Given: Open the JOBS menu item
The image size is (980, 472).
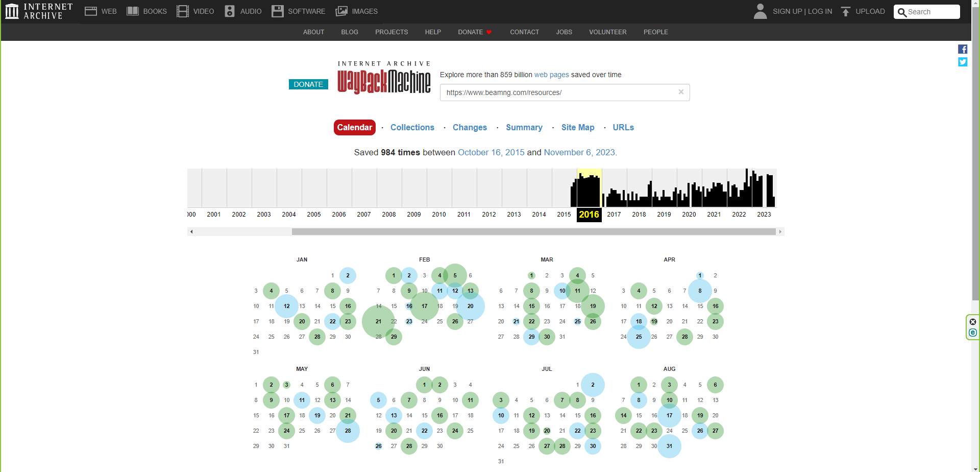Looking at the screenshot, I should pyautogui.click(x=564, y=32).
